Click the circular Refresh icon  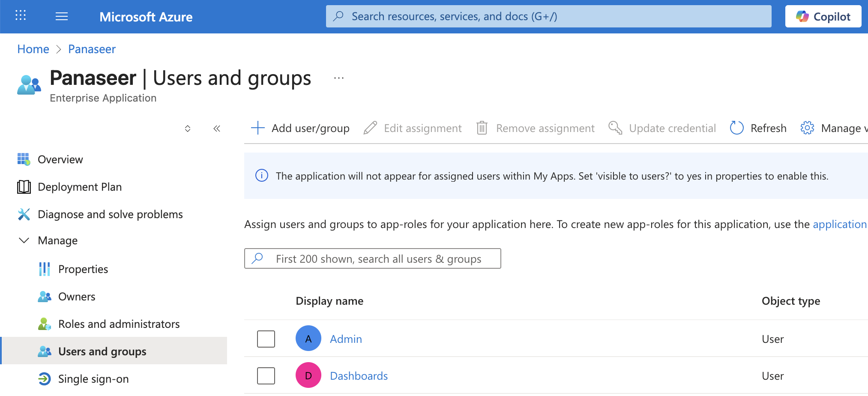pyautogui.click(x=736, y=128)
